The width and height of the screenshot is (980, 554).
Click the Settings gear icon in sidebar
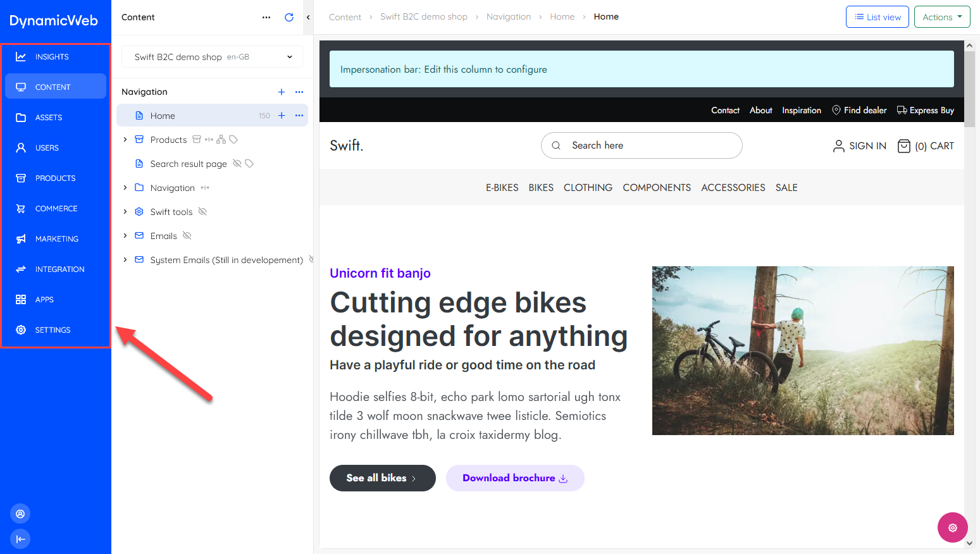(21, 329)
